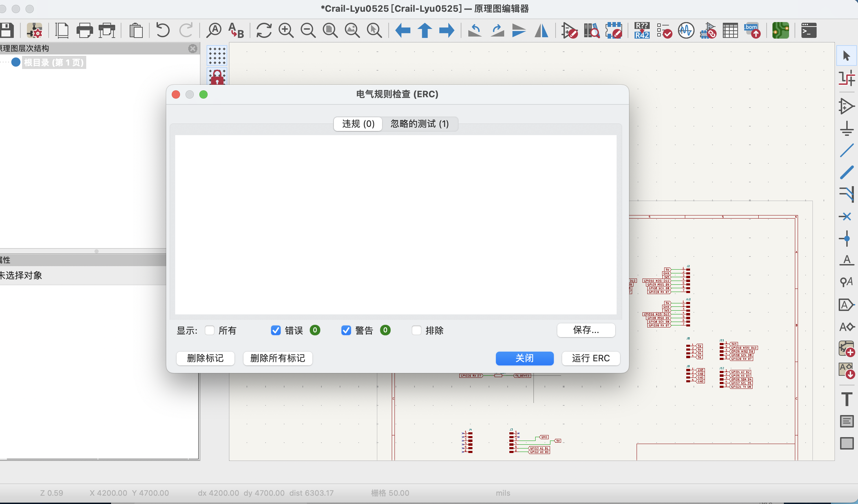Screen dimensions: 858x504
Task: Open the plot printer-page icon
Action: coord(107,30)
